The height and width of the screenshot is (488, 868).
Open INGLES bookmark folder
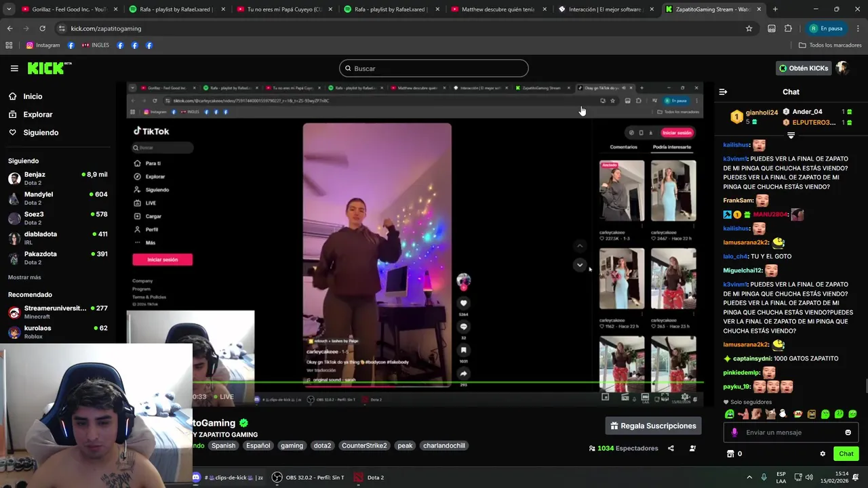(96, 45)
